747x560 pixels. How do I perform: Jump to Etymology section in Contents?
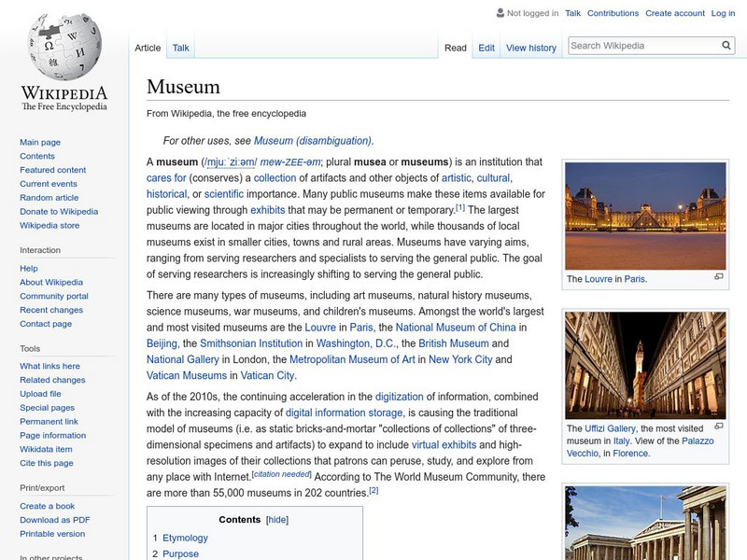(x=185, y=538)
